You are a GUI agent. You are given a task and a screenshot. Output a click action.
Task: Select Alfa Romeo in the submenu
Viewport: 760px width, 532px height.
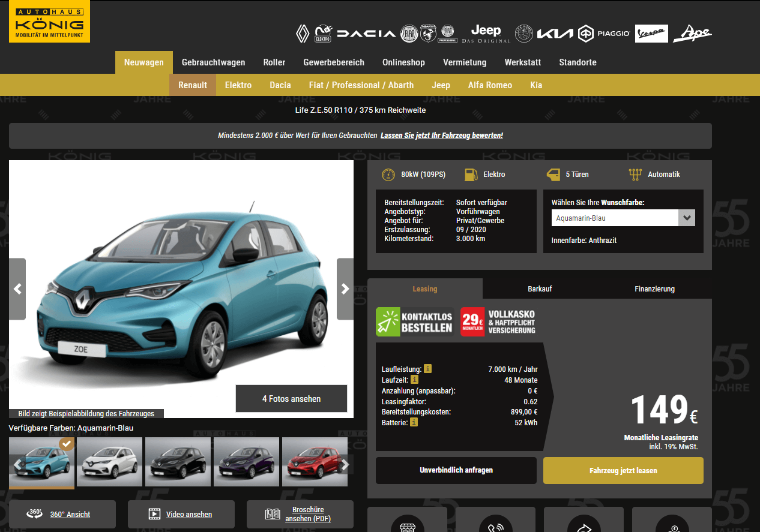click(490, 85)
